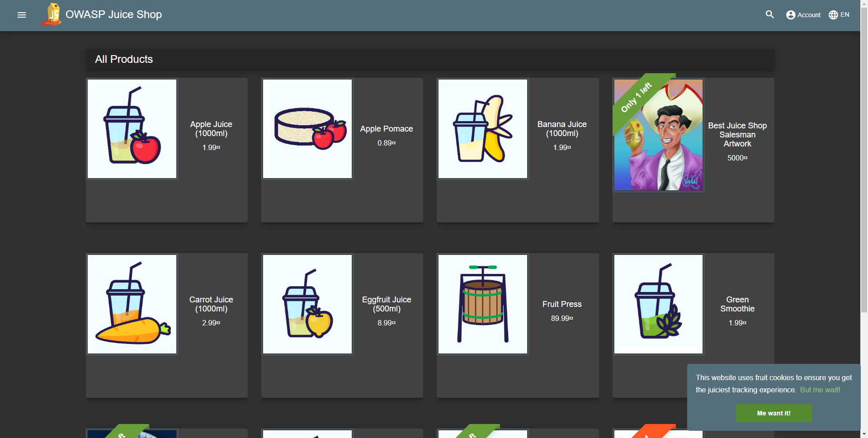Open the Account menu
This screenshot has height=438, width=868.
[x=803, y=15]
